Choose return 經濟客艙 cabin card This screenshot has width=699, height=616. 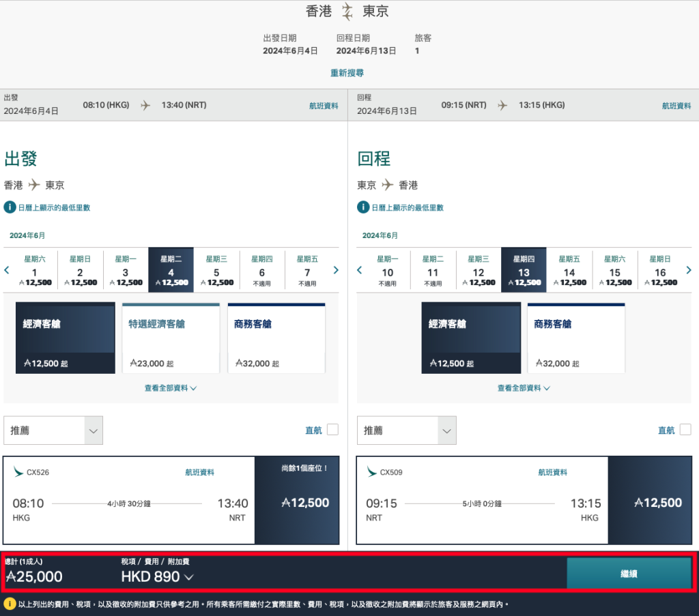[x=471, y=338]
